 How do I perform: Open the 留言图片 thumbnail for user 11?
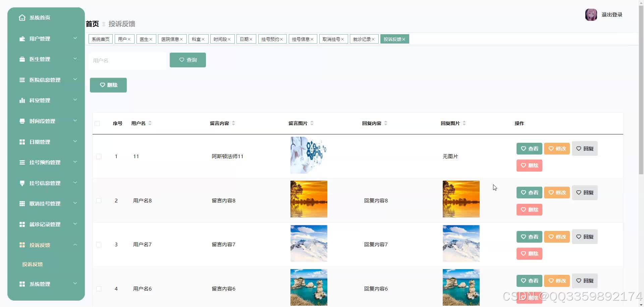pos(309,155)
